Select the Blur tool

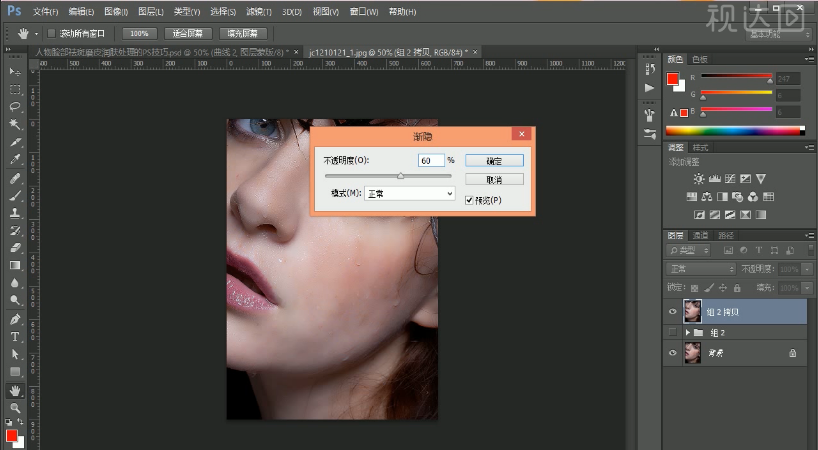point(15,283)
